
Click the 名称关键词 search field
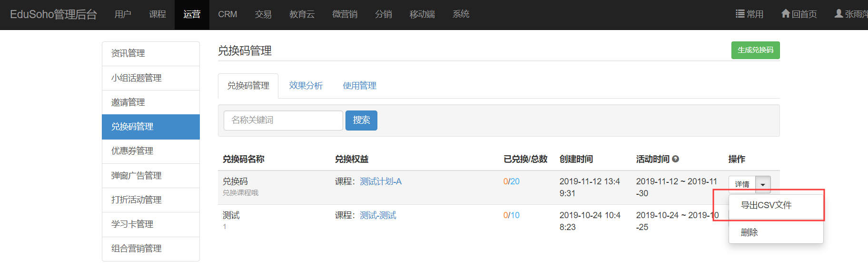pos(283,120)
